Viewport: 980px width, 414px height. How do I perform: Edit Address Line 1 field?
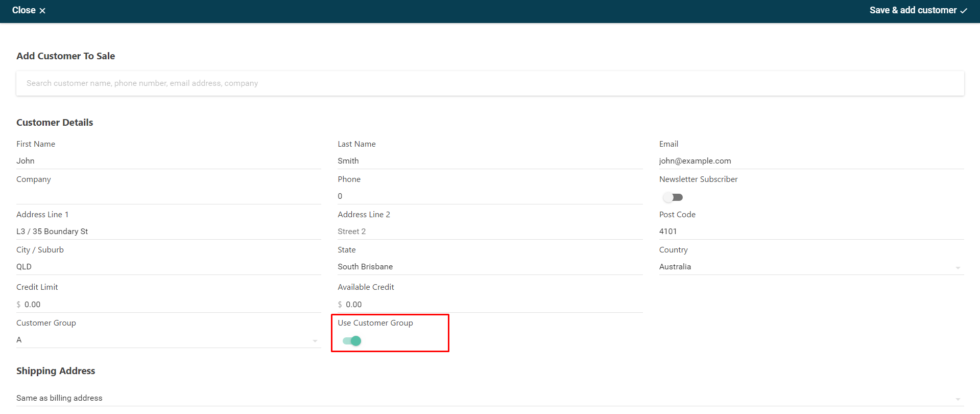coord(169,232)
